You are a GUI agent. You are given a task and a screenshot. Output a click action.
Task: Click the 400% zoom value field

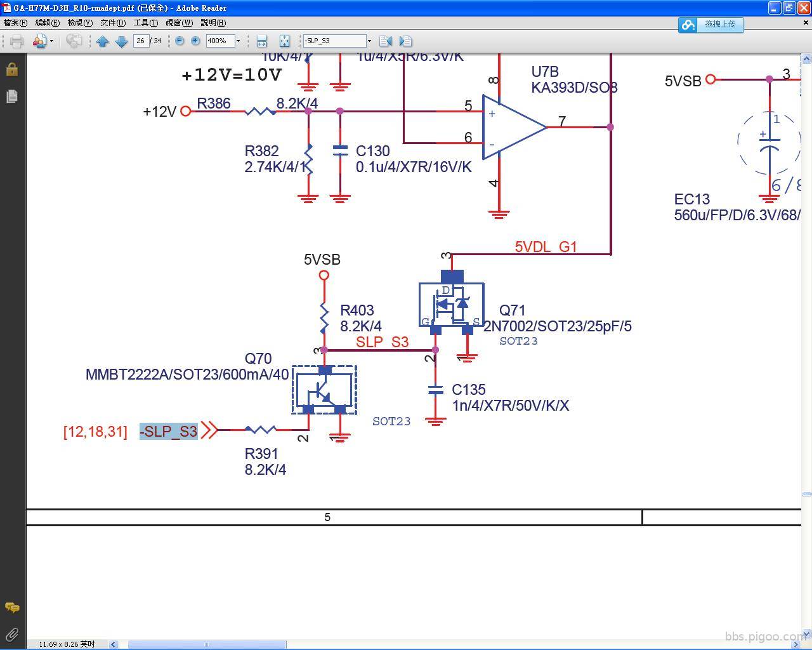click(x=219, y=41)
